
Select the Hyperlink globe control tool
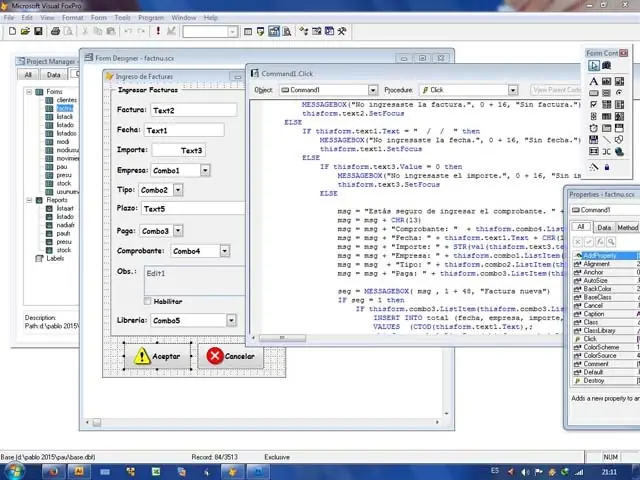click(619, 152)
